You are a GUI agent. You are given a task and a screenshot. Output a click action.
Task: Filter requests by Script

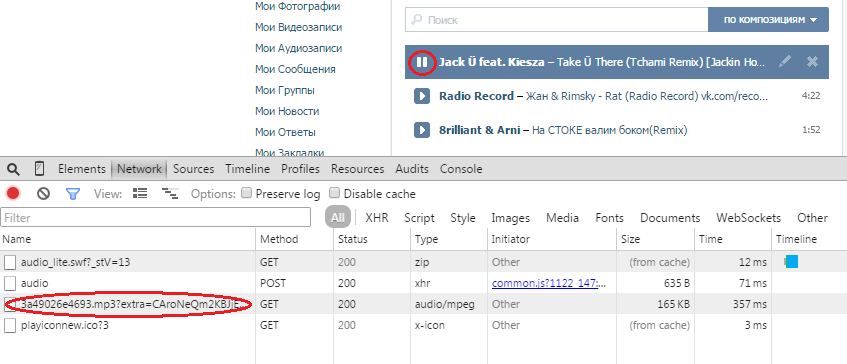[419, 218]
